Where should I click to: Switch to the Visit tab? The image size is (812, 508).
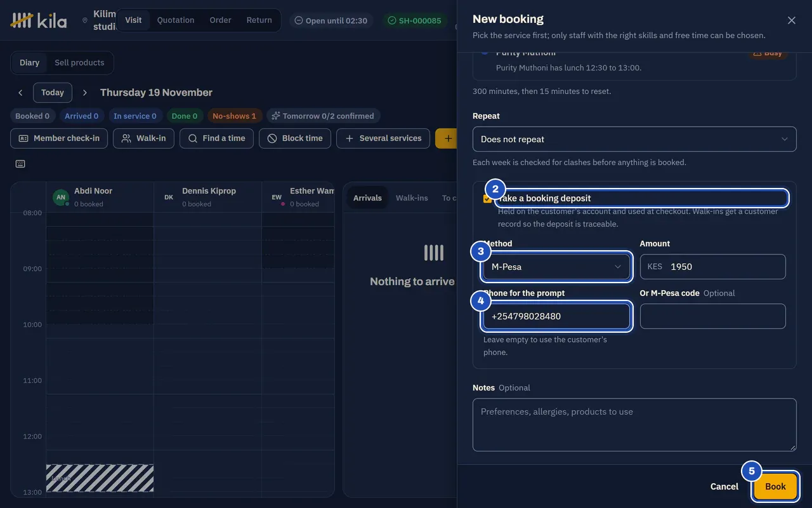(x=133, y=20)
